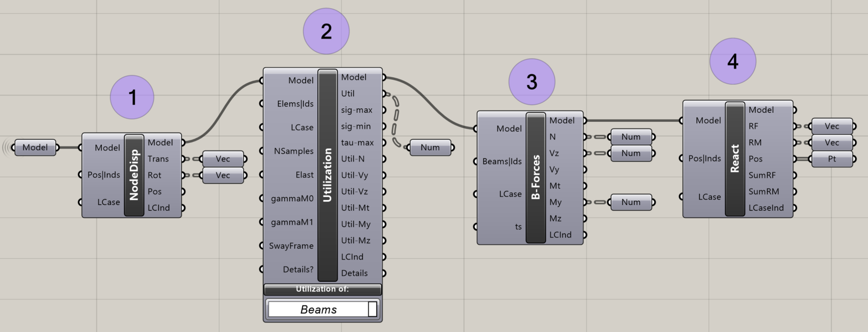868x332 pixels.
Task: Click the Utilization component name bar
Action: [x=327, y=175]
